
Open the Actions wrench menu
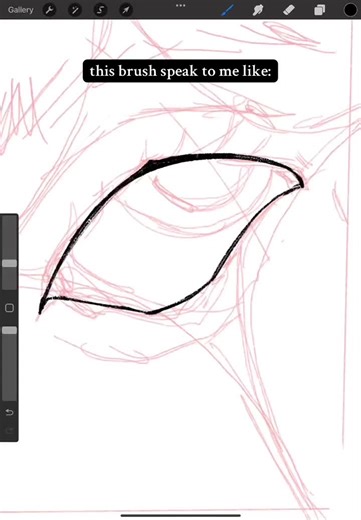pyautogui.click(x=49, y=10)
